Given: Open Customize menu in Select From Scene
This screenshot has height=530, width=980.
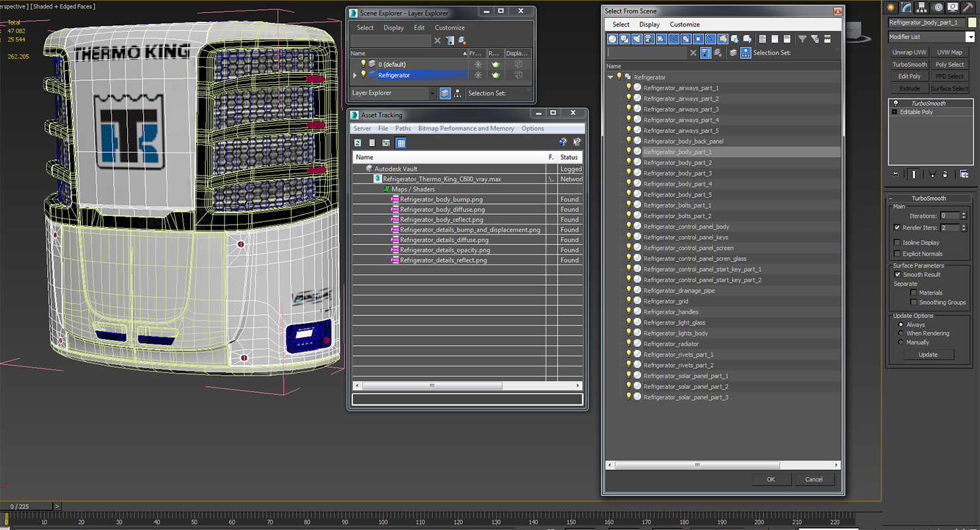Looking at the screenshot, I should (685, 25).
